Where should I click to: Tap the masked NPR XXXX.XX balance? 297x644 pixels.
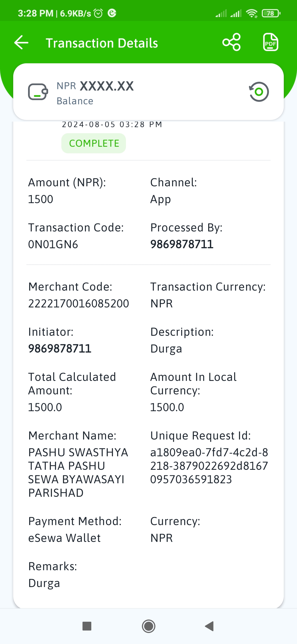pos(95,86)
